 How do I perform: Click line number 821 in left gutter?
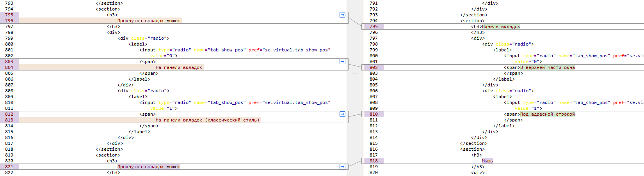coord(9,167)
